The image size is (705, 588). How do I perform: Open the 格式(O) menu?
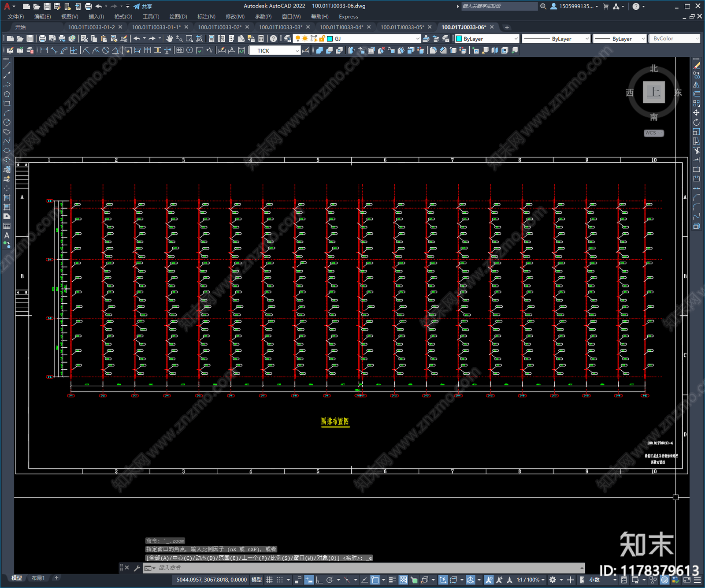coord(123,17)
